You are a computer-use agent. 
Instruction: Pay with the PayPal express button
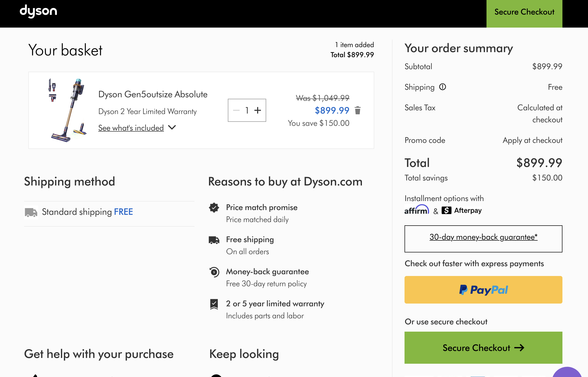pos(483,290)
